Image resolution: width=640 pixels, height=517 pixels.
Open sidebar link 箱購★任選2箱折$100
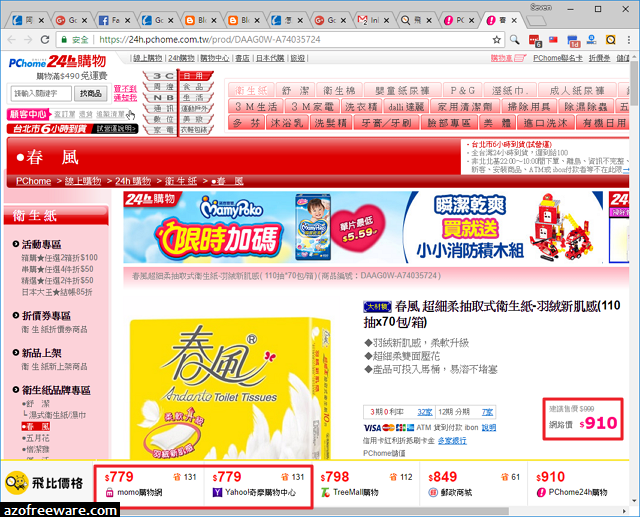(x=60, y=257)
